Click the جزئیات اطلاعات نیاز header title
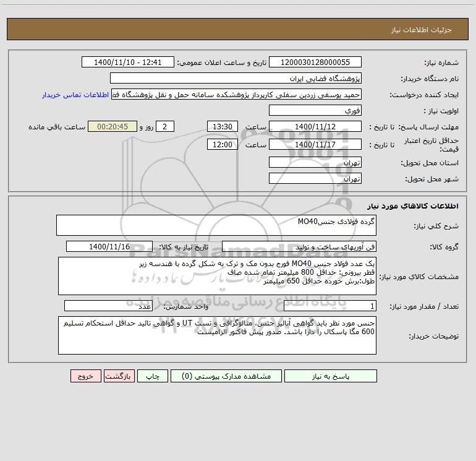The height and width of the screenshot is (461, 476). (422, 30)
